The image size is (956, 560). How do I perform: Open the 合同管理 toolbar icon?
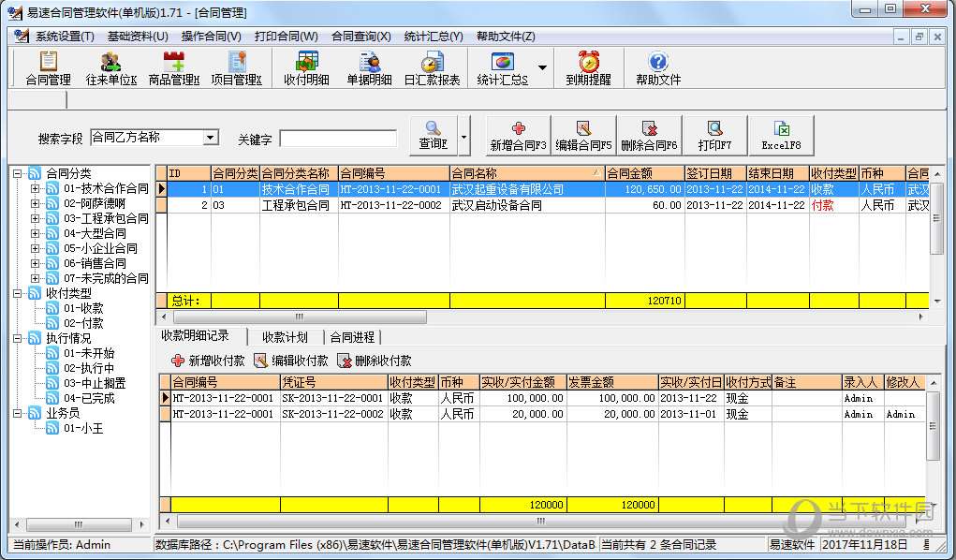coord(48,68)
